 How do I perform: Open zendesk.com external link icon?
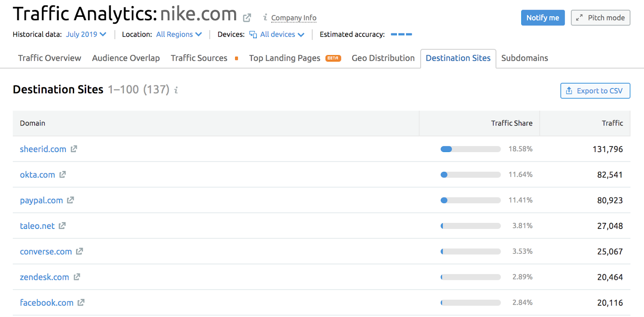tap(77, 277)
